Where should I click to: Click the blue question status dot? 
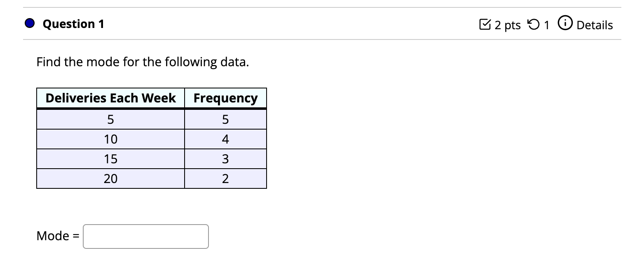(30, 24)
